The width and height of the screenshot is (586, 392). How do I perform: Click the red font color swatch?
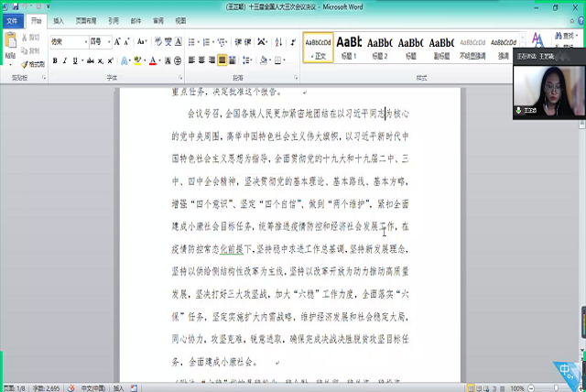[152, 60]
